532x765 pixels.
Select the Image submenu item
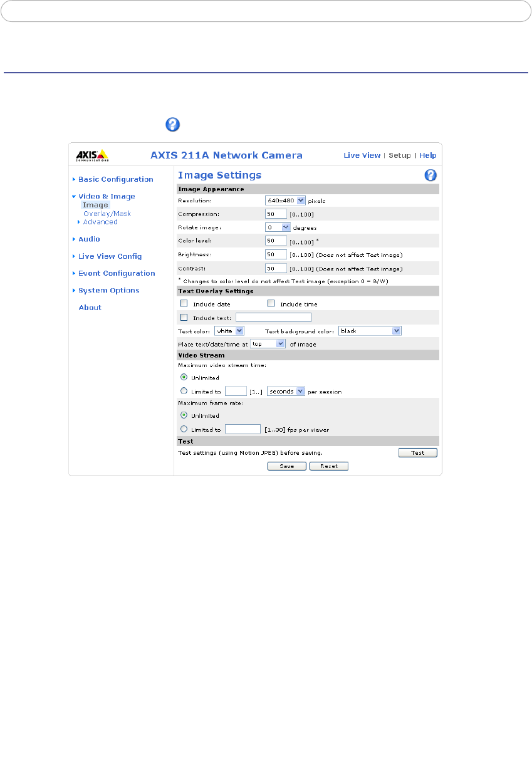(95, 205)
